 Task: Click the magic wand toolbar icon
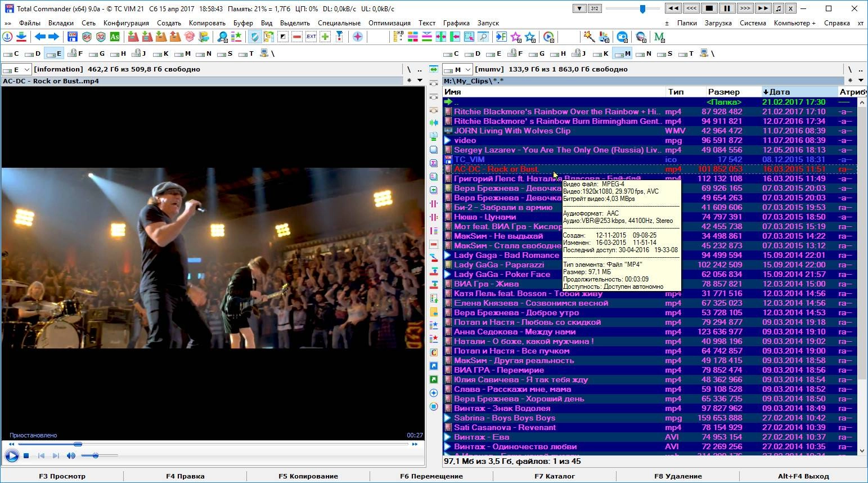click(589, 37)
